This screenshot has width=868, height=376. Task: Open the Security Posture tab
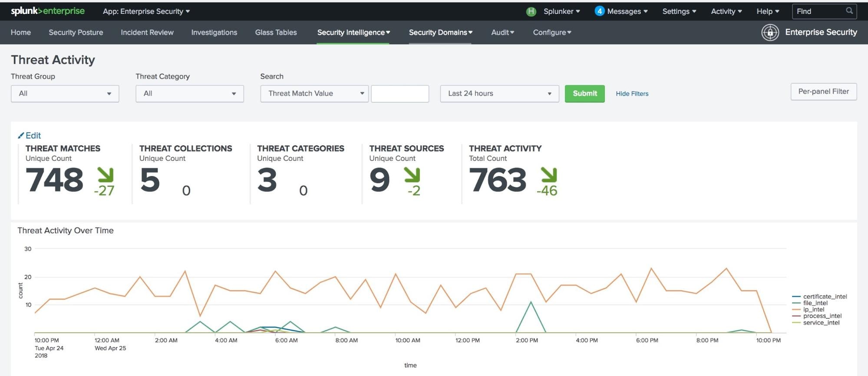click(76, 33)
